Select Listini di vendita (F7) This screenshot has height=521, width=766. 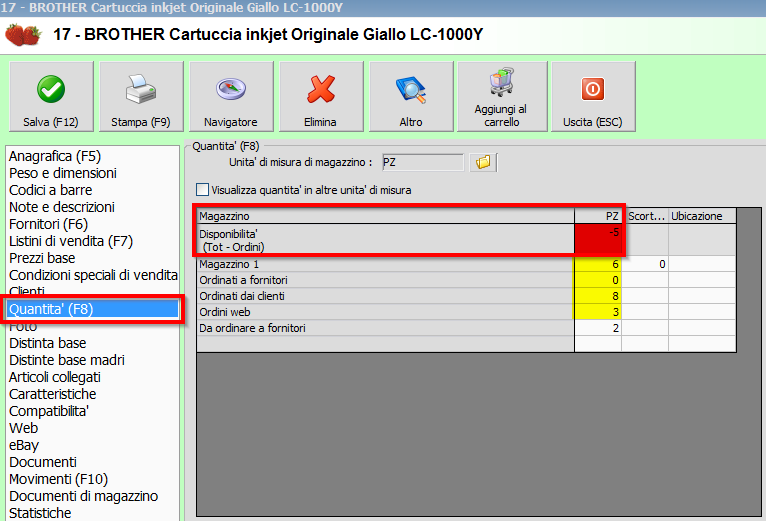pyautogui.click(x=71, y=241)
